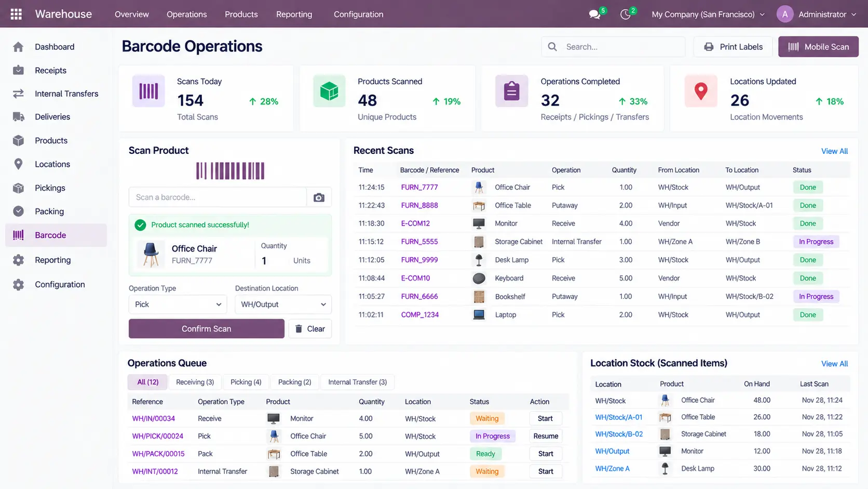The image size is (868, 489).
Task: Resume the WH/PICK/00024 operation
Action: point(546,436)
